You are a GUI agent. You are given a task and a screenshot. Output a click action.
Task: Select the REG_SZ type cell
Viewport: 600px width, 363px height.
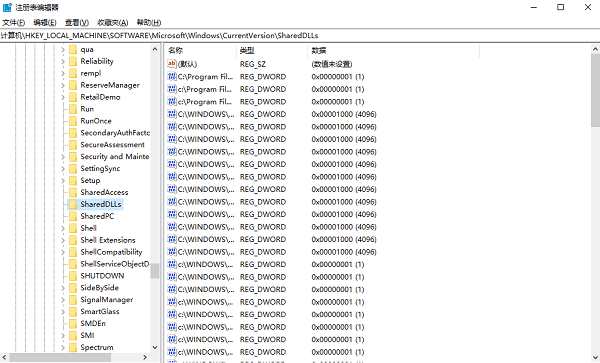253,64
